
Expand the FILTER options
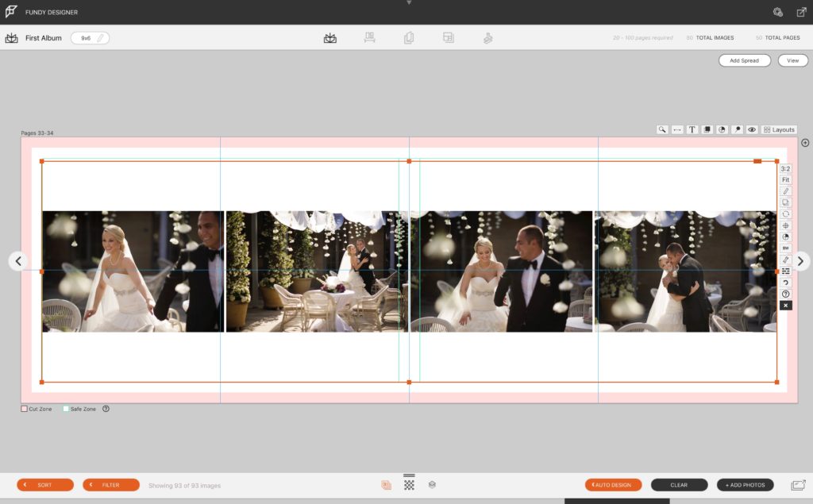coord(111,485)
